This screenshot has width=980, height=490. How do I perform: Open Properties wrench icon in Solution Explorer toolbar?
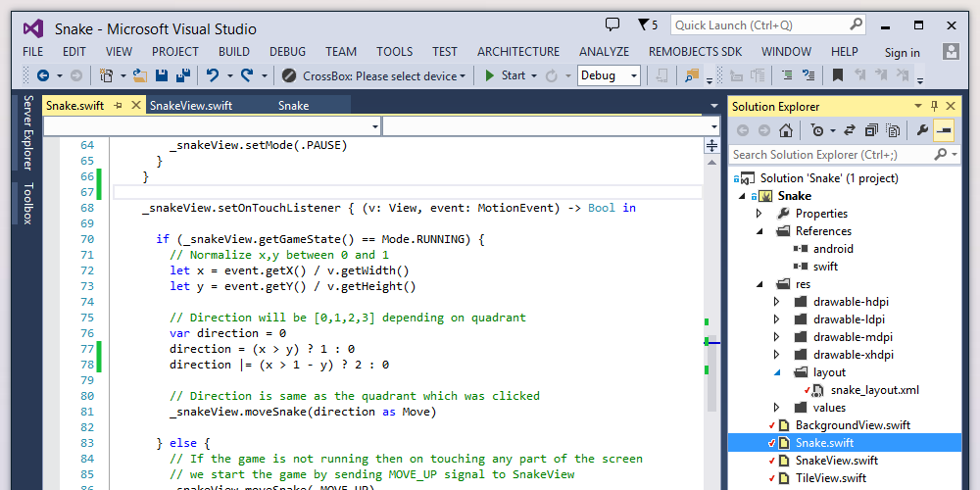click(921, 130)
